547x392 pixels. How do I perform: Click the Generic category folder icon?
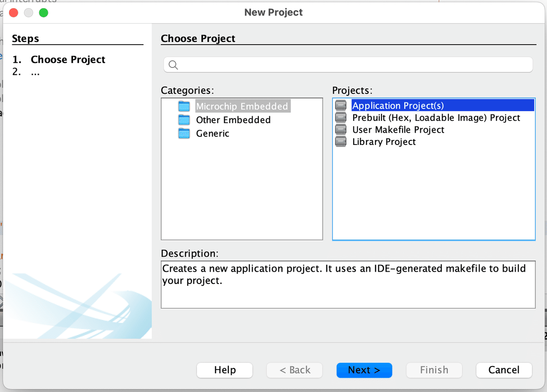pyautogui.click(x=184, y=134)
